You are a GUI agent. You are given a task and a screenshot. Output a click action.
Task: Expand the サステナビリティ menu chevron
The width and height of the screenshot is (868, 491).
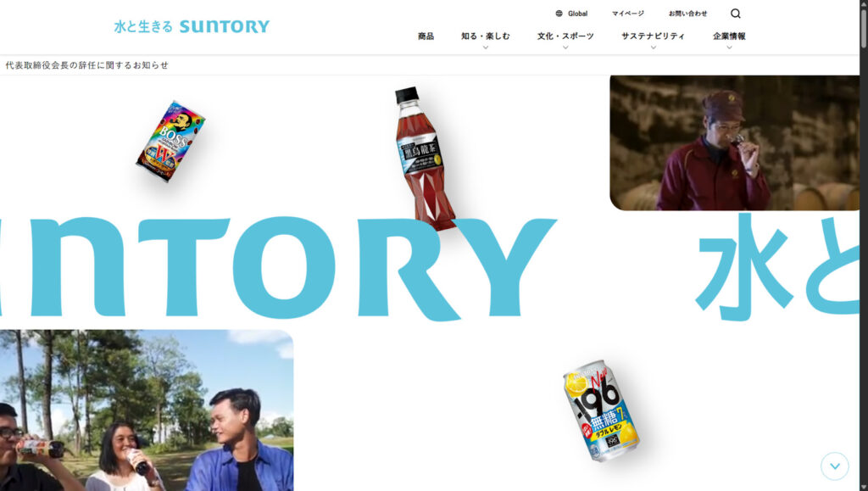click(654, 47)
